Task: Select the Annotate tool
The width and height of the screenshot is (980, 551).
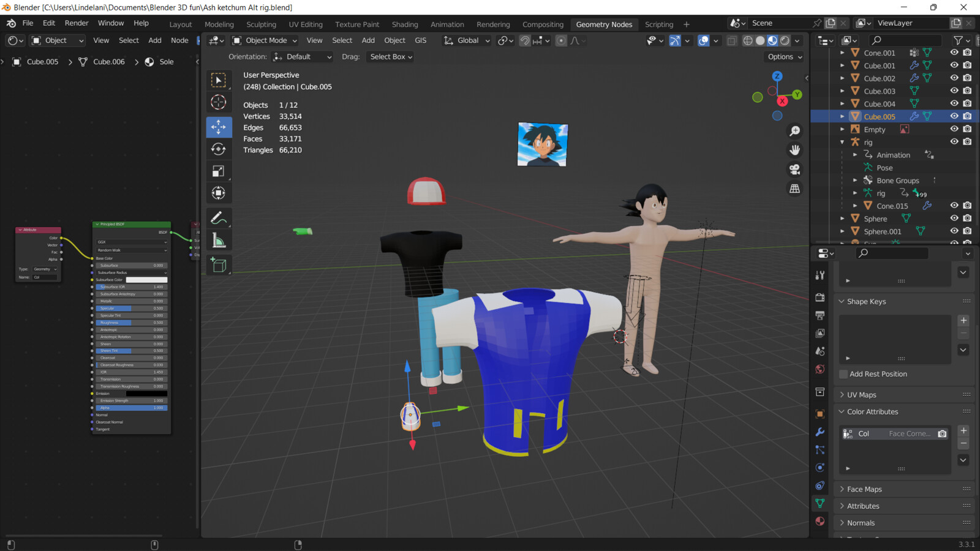Action: [219, 218]
